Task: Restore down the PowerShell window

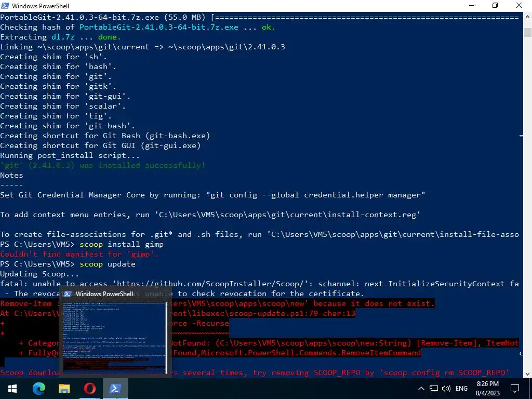Action: [495, 5]
